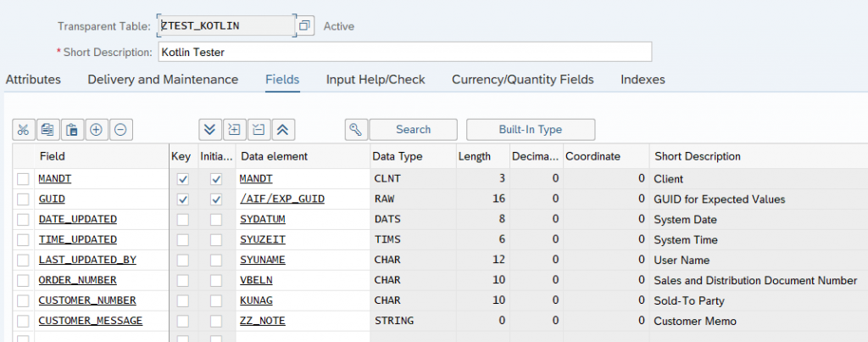Open data element /AIF/EXP_GUID
This screenshot has width=868, height=342.
[x=282, y=199]
